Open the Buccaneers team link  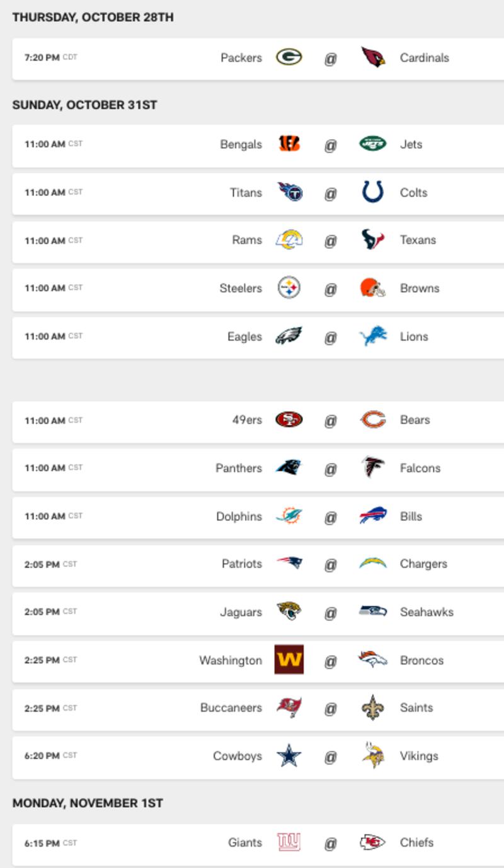(231, 708)
